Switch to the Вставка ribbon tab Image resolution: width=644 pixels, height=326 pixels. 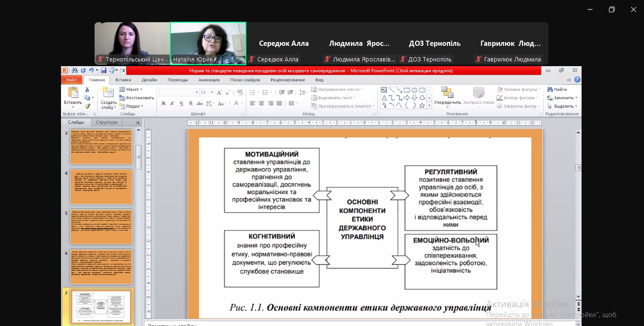pos(123,80)
